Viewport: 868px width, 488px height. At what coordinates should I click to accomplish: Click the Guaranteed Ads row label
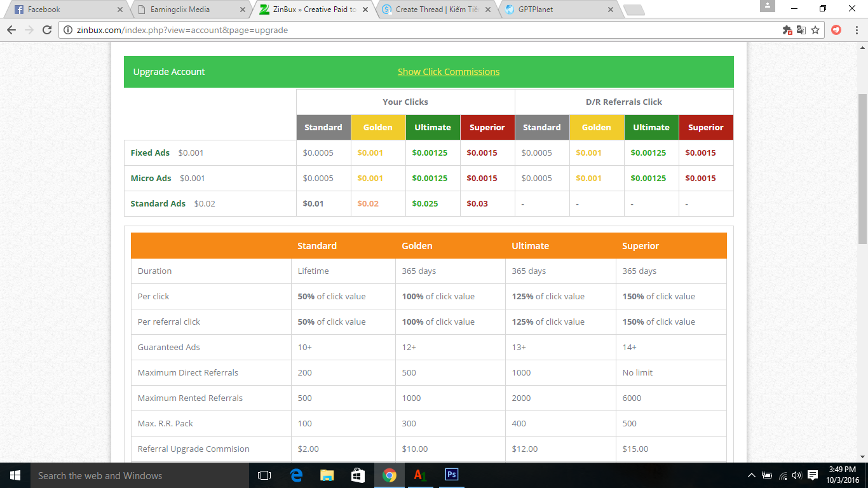pos(168,347)
